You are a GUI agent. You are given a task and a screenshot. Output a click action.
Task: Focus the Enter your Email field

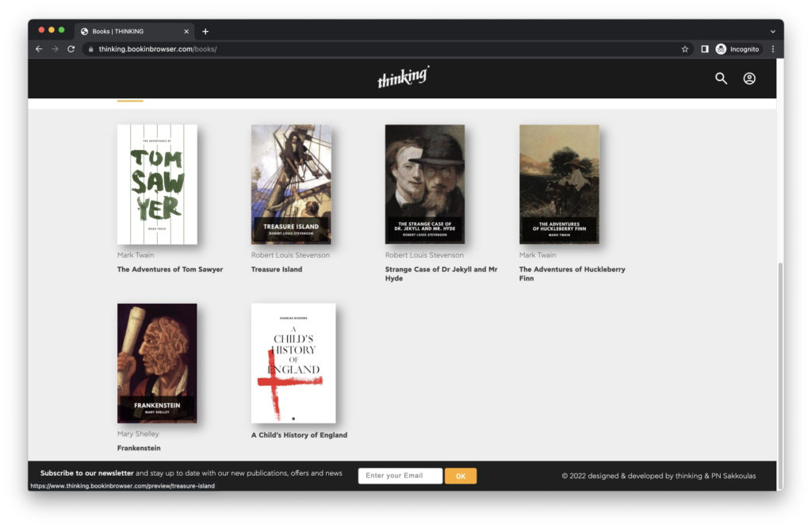pyautogui.click(x=400, y=476)
